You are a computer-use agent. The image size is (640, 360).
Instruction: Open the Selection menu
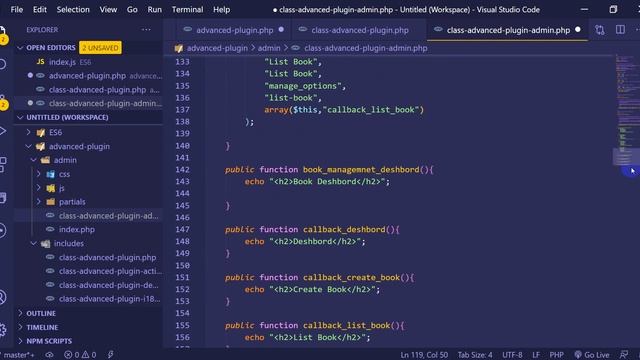tap(73, 9)
